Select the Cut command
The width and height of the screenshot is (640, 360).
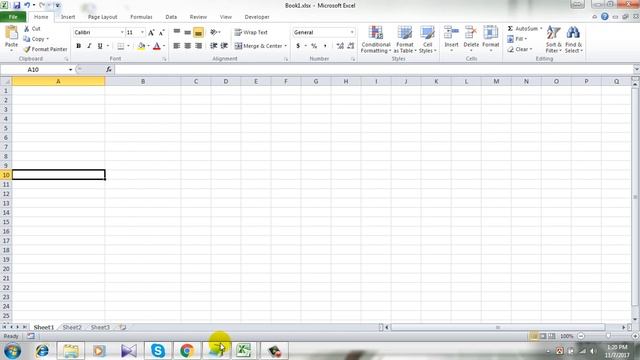coord(32,29)
